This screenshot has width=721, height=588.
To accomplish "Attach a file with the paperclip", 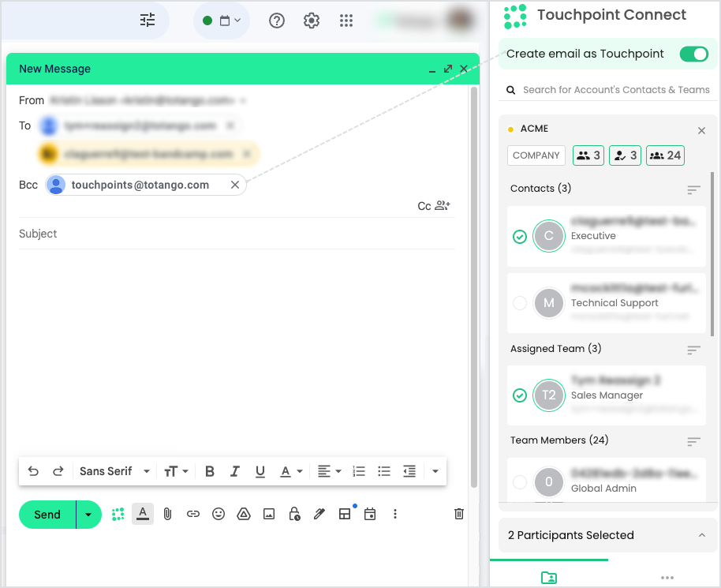I will (168, 514).
